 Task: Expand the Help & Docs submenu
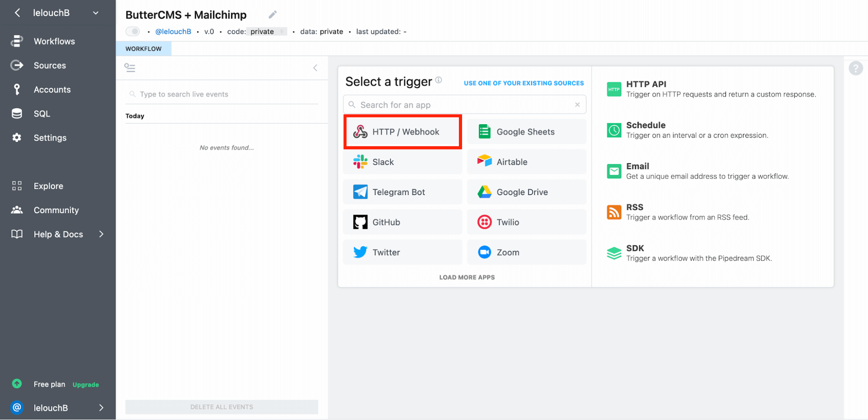tap(101, 234)
